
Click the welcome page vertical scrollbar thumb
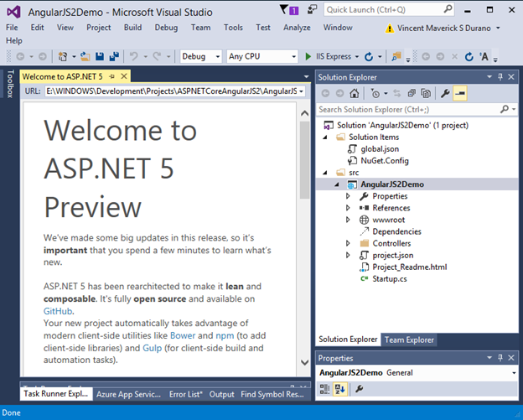(304, 160)
